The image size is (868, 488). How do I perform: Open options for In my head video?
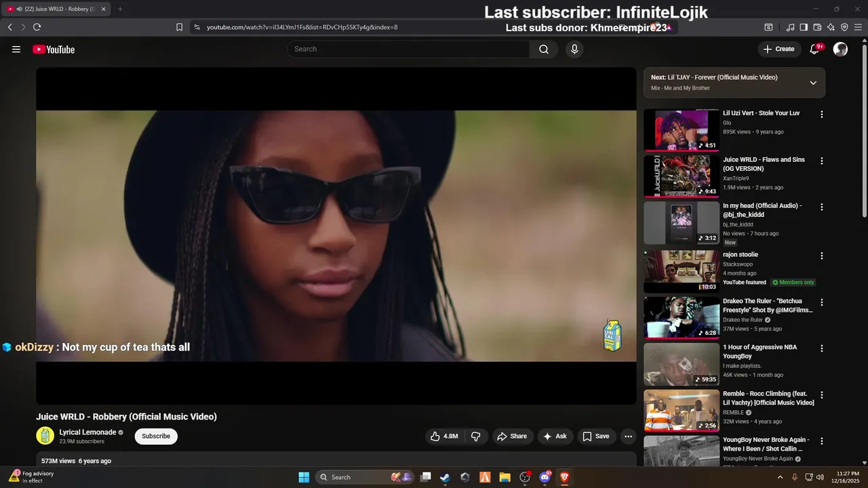(822, 207)
